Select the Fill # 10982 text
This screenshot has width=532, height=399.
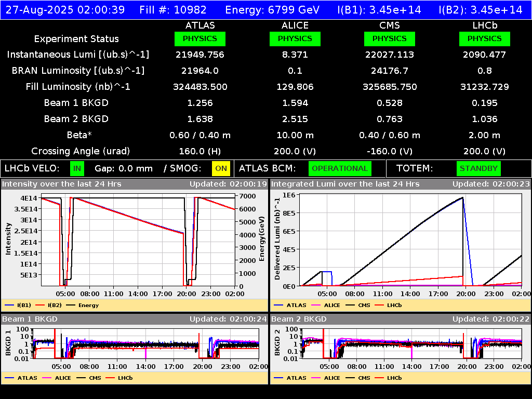pos(172,9)
